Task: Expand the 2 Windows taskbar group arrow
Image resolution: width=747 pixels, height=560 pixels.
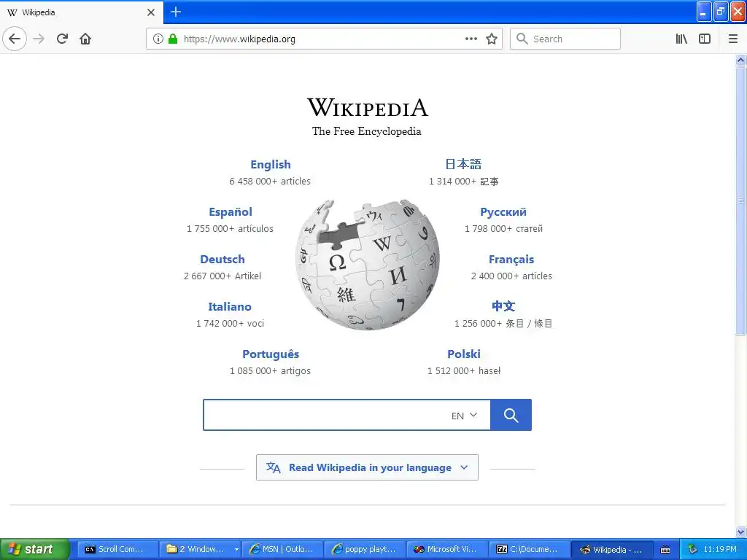Action: point(236,550)
